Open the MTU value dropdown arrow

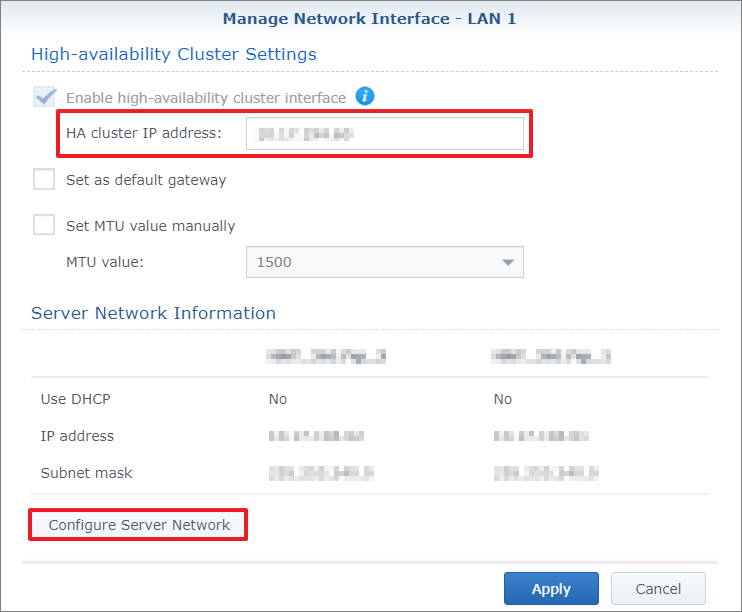click(x=508, y=262)
